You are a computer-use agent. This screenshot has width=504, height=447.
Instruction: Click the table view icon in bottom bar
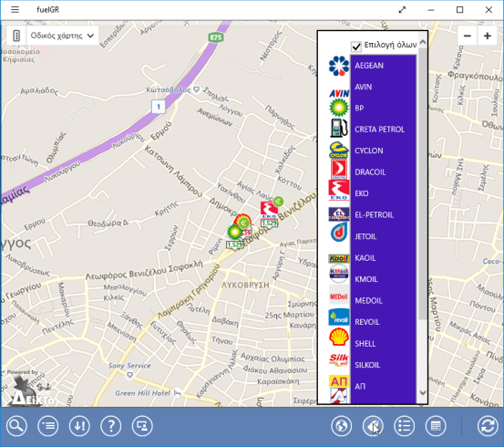(x=436, y=426)
